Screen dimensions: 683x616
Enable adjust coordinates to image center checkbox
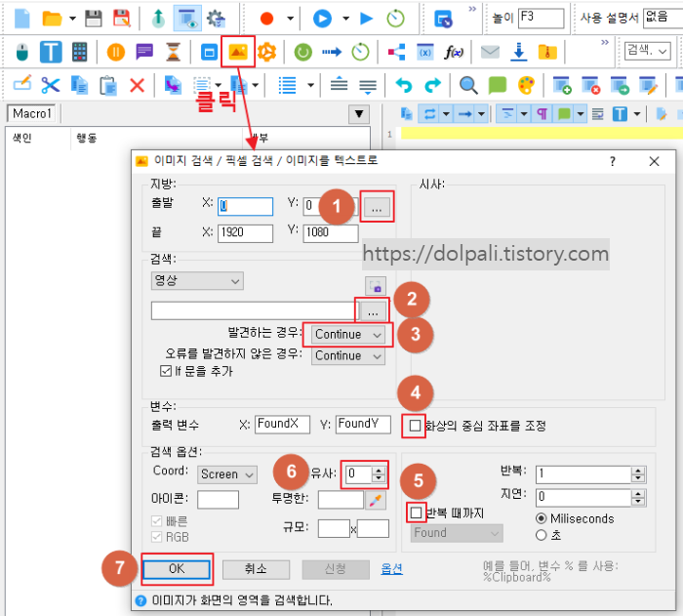(x=415, y=425)
